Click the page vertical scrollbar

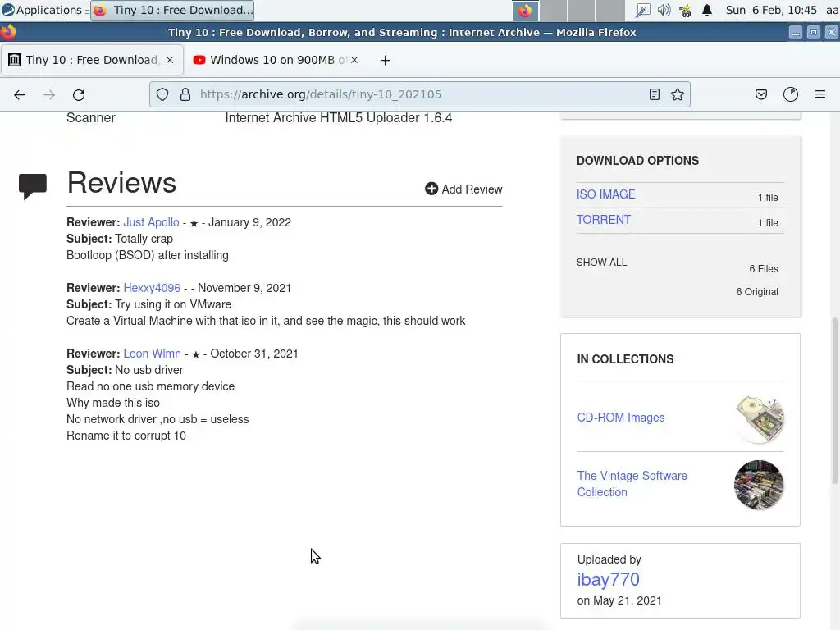click(x=834, y=400)
